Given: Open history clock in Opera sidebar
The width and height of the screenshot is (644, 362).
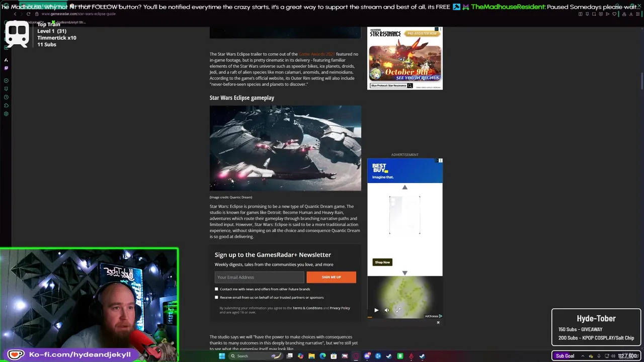Looking at the screenshot, I should tap(6, 97).
